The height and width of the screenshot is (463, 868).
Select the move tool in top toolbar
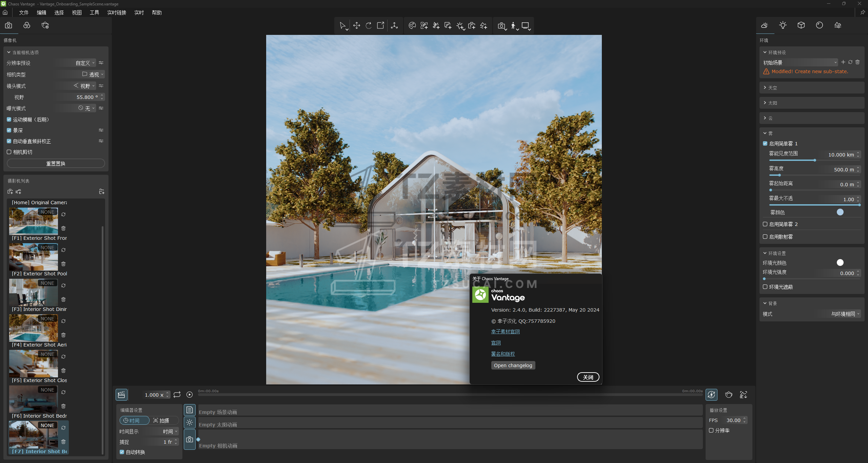point(356,26)
